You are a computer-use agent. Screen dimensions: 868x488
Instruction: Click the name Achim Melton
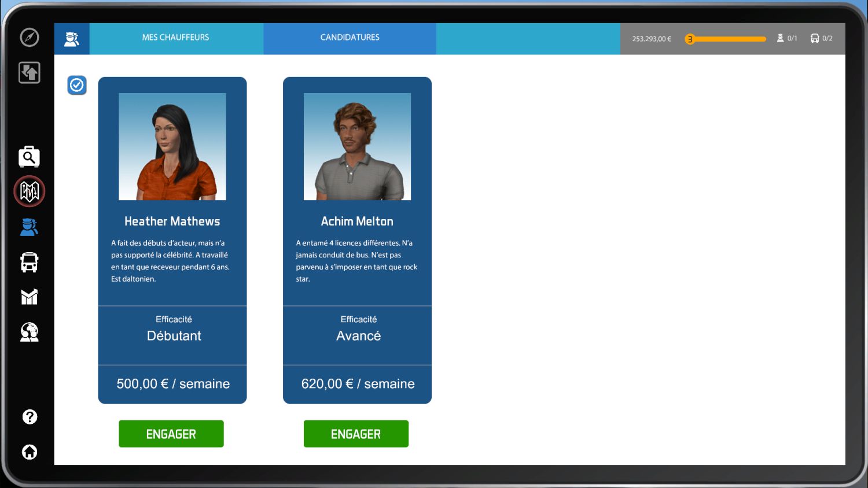[x=357, y=221]
